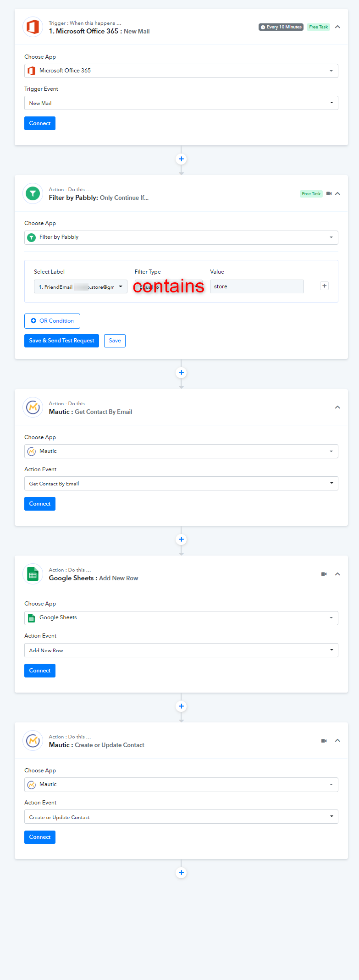Open Choose App dropdown in Create or Update step
This screenshot has height=980, width=359.
[181, 785]
